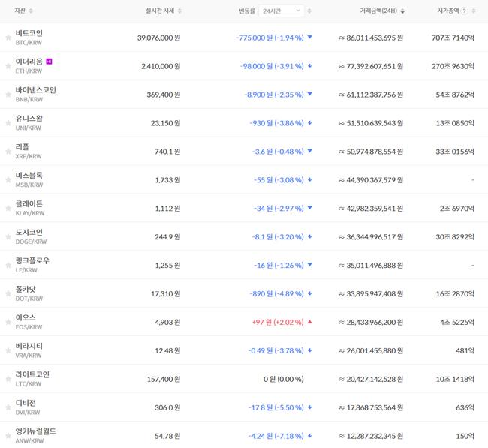Image resolution: width=488 pixels, height=448 pixels.
Task: Mark 폴카닷 DOT/KRW as favorite
Action: point(8,293)
